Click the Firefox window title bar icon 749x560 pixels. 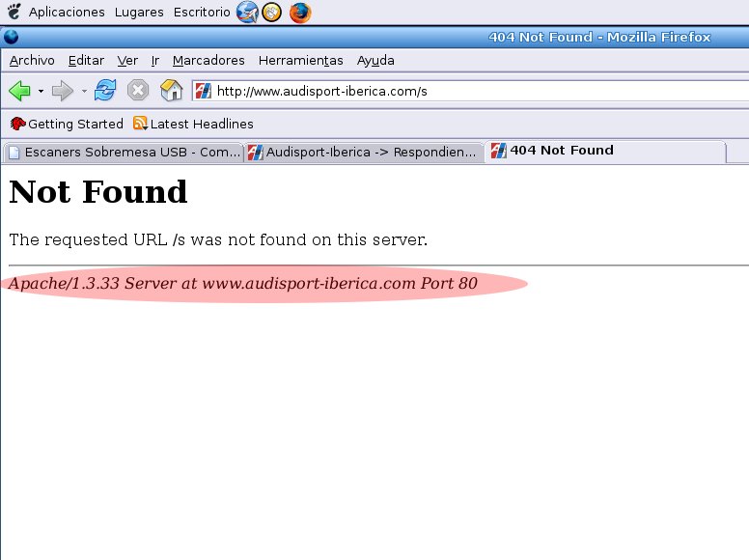[x=11, y=37]
